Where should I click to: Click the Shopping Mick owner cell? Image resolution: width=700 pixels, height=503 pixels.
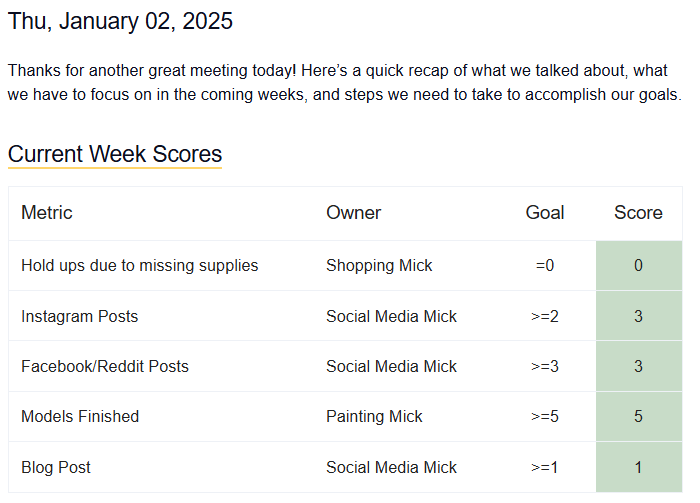coord(379,265)
